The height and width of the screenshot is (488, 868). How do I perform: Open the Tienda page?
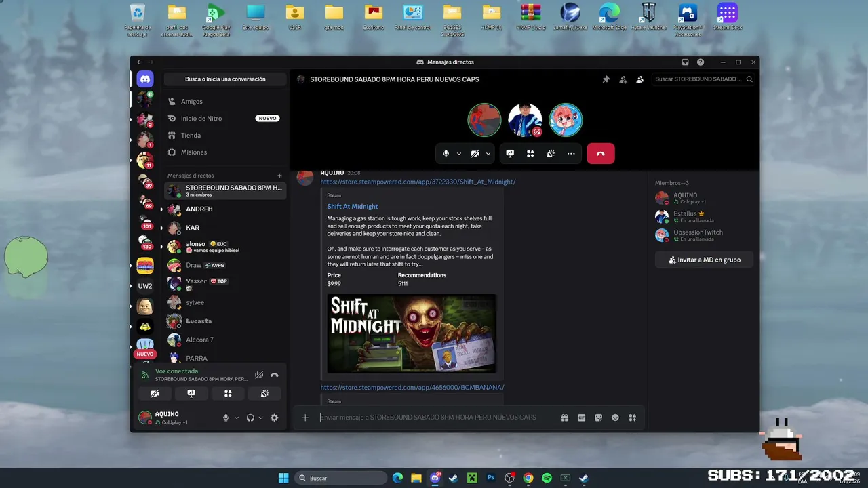[225, 136]
